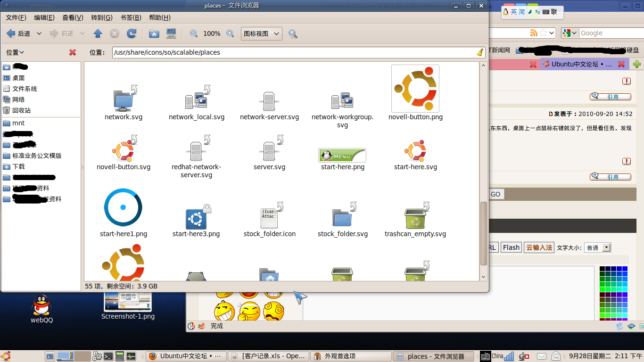Image resolution: width=644 pixels, height=362 pixels.
Task: Open the sidebar 位置 dropdown
Action: (x=15, y=52)
